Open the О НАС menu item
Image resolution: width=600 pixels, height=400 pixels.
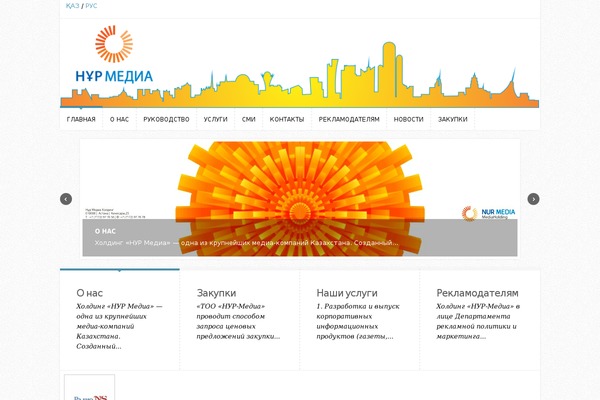coord(119,119)
